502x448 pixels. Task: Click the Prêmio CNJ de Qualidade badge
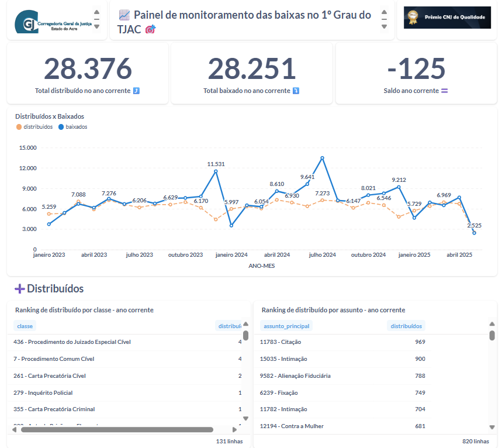[x=447, y=18]
